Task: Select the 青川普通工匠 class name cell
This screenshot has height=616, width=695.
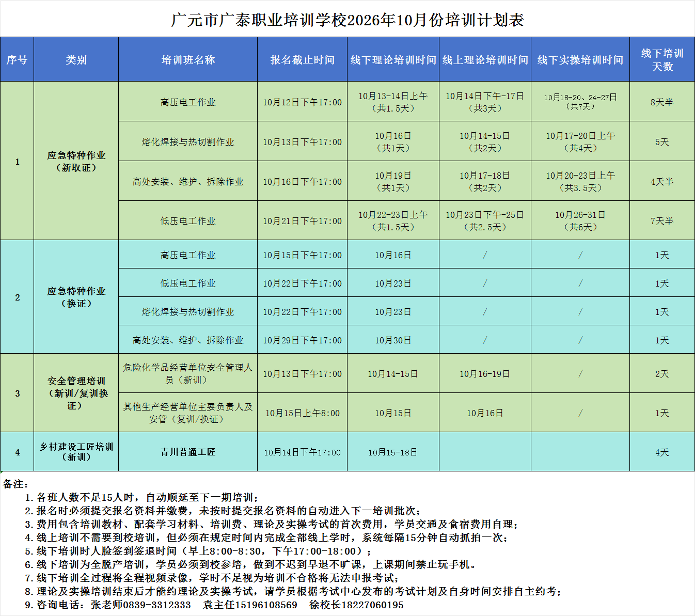Action: click(x=188, y=452)
